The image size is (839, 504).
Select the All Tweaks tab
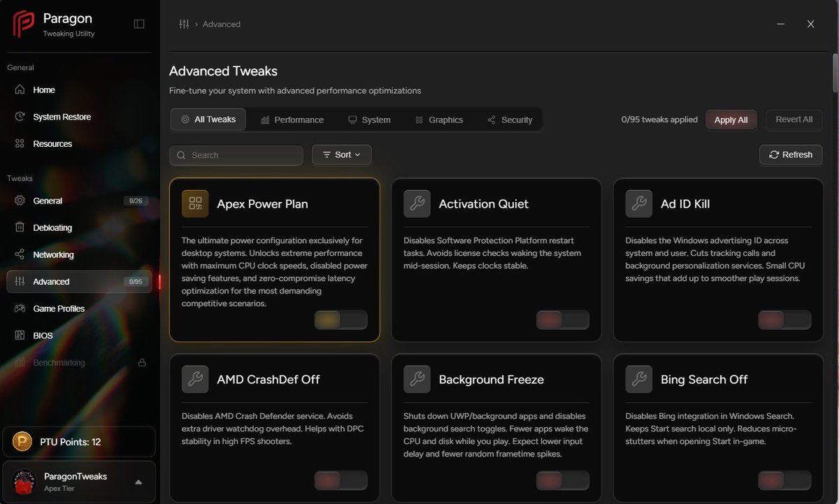click(x=208, y=120)
